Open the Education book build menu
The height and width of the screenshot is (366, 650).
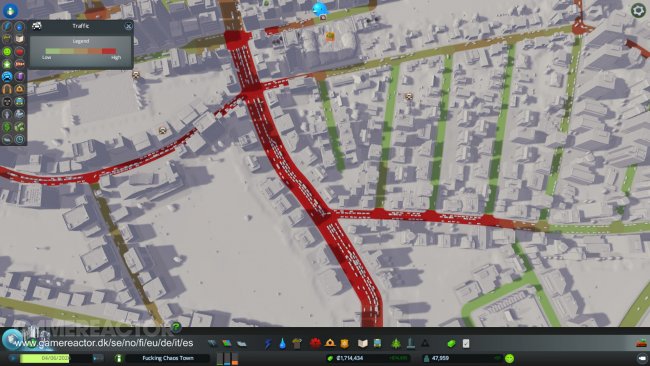[363, 343]
